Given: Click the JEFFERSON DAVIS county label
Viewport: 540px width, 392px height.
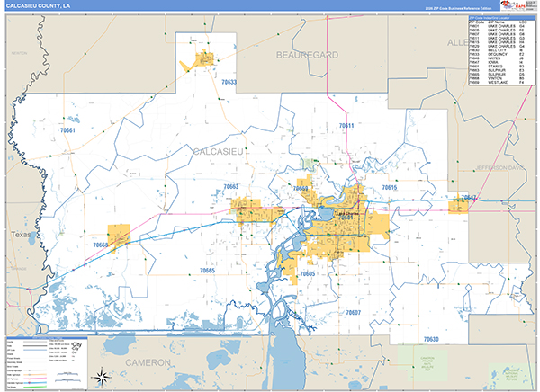Looking at the screenshot, I should [499, 168].
